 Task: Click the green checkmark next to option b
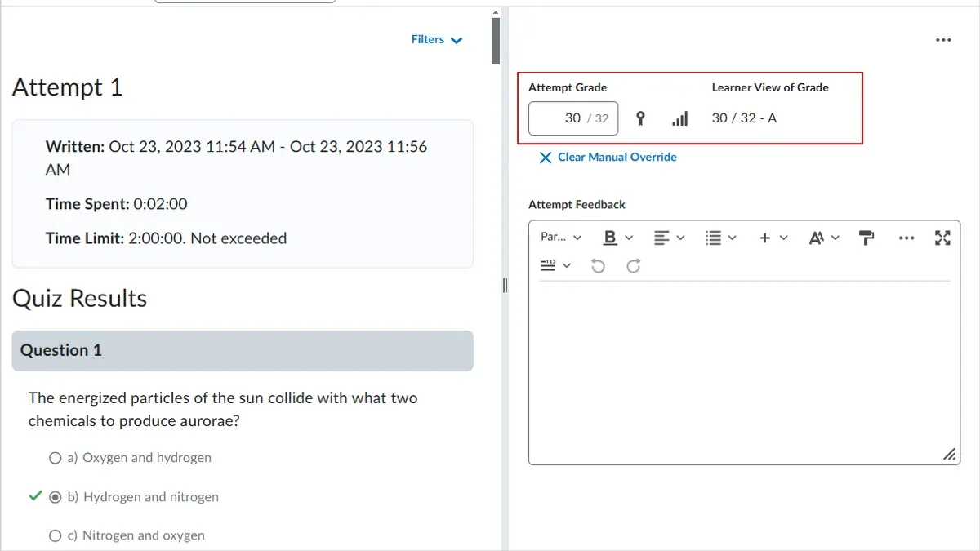point(35,495)
